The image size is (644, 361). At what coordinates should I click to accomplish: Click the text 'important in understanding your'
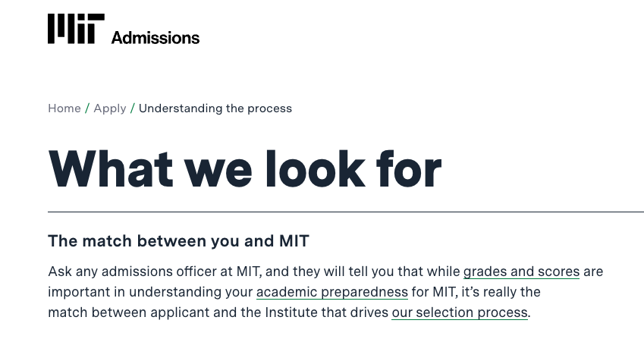click(150, 292)
